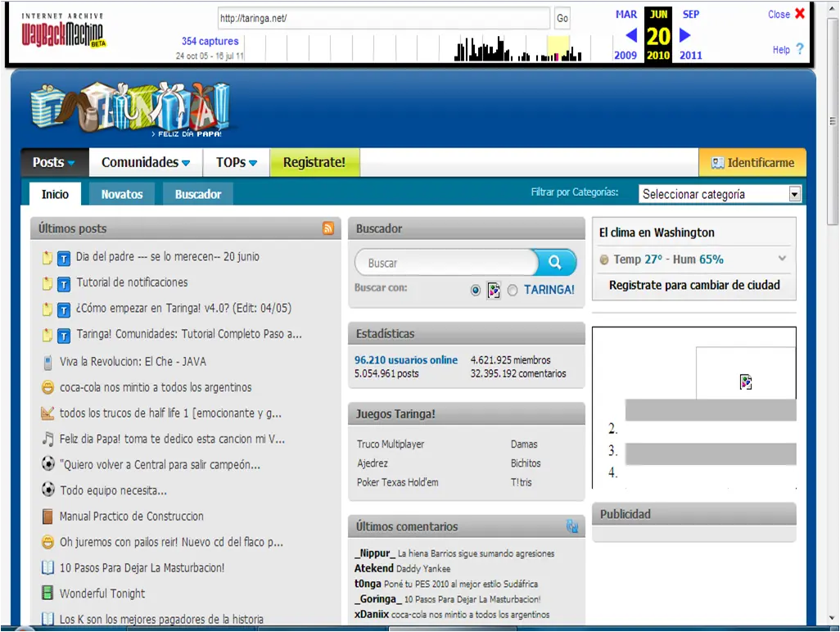Click the Wayback Machine logo
Viewport: 840px width, 632px height.
click(x=63, y=31)
